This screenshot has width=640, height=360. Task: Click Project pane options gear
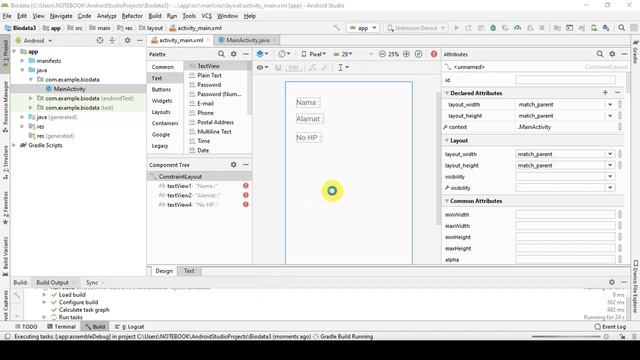coord(127,40)
